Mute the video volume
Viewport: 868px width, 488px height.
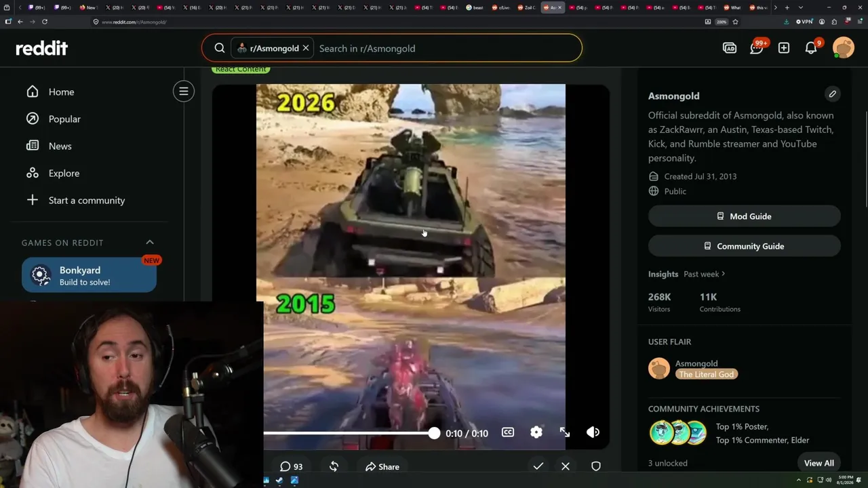593,432
